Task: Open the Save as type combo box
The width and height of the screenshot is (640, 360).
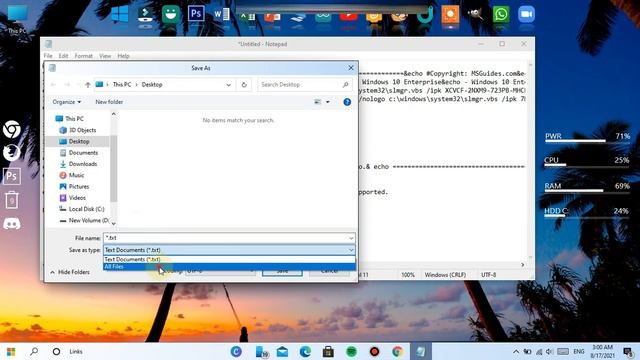Action: (229, 250)
